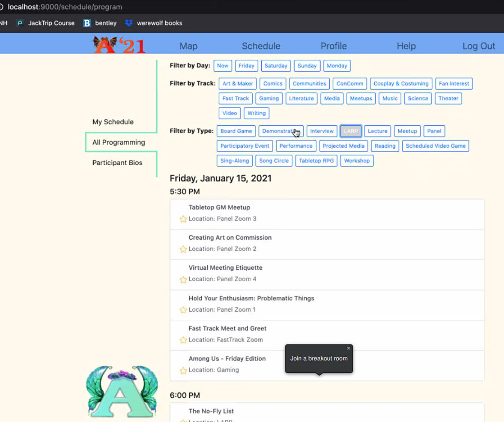Open the Schedule menu in navbar
The image size is (504, 422).
pos(261,46)
